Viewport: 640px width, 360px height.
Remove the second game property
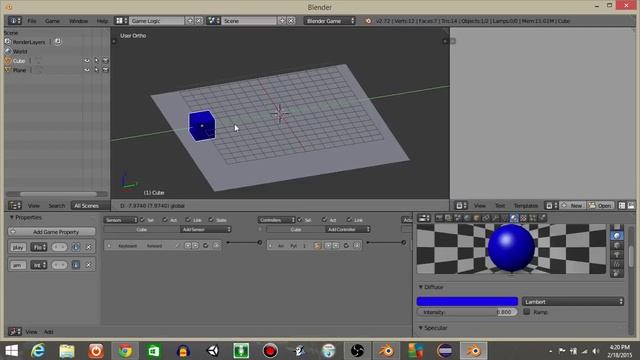tap(89, 265)
